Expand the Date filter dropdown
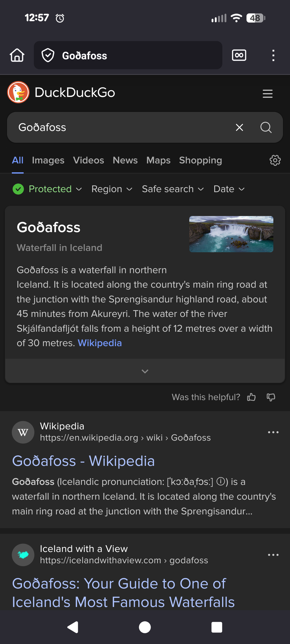Screen dimensions: 290x644 (x=229, y=189)
